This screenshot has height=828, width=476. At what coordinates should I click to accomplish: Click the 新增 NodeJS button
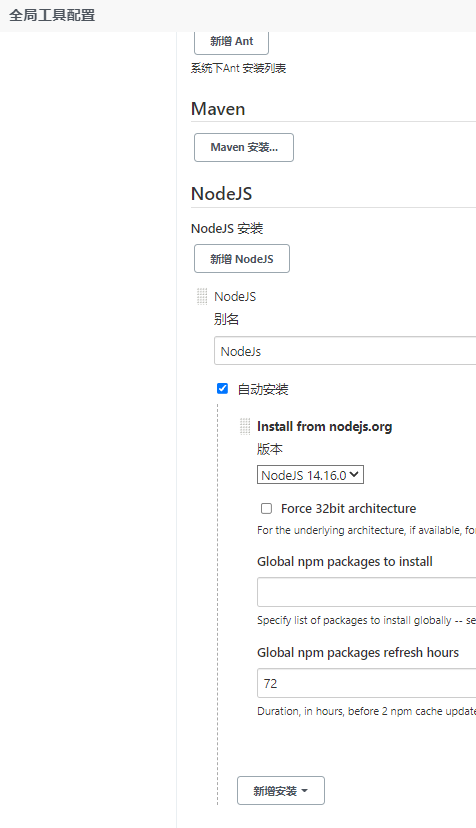point(241,259)
